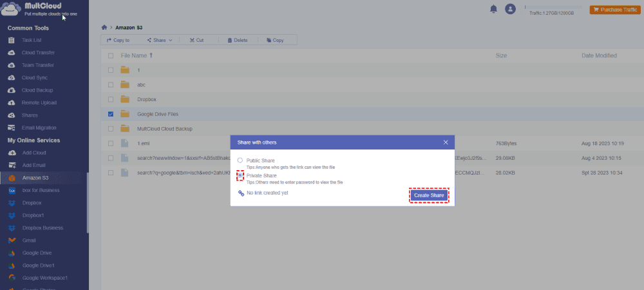Screen dimensions: 644x290
Task: Open the MultCloud Cloud Backup folder name
Action: (165, 129)
